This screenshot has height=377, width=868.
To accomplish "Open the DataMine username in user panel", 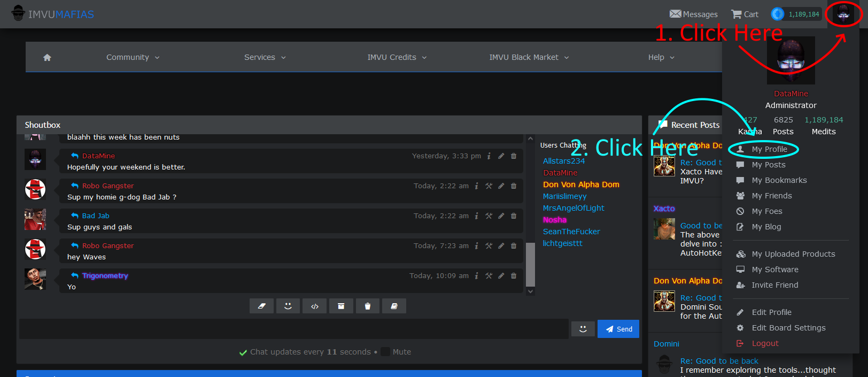I will tap(791, 94).
